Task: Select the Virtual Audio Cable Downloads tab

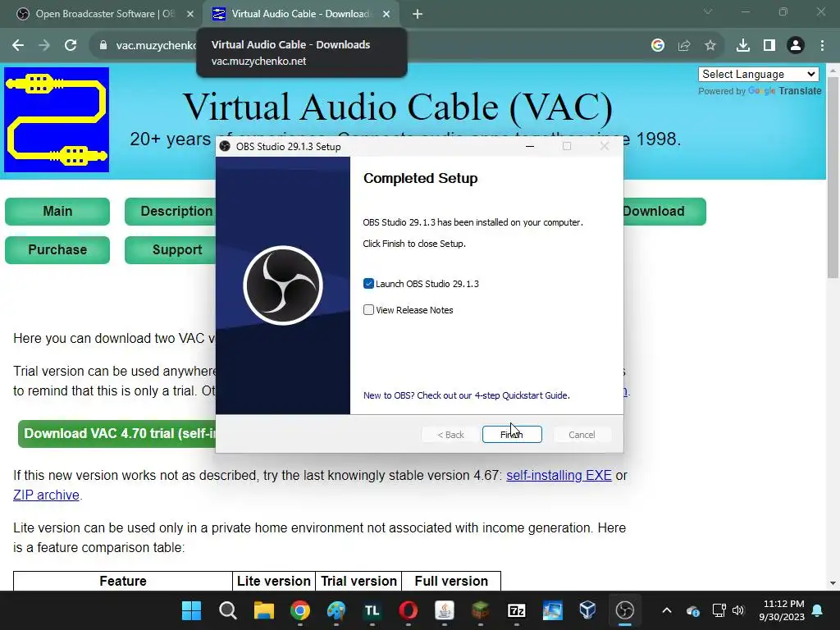Action: pos(300,14)
